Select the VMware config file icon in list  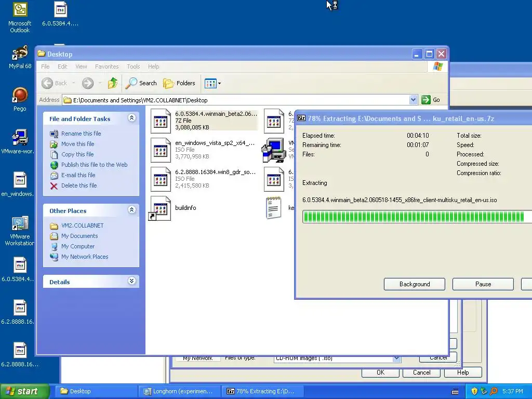273,150
